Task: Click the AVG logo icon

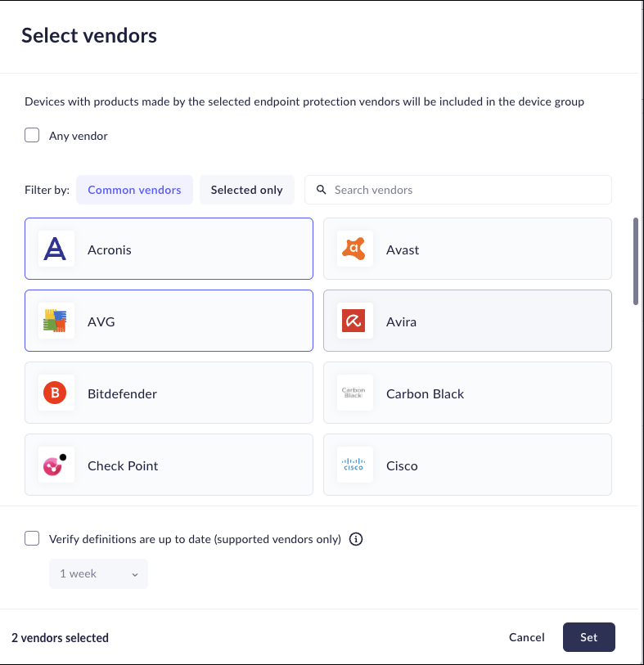Action: click(x=56, y=321)
